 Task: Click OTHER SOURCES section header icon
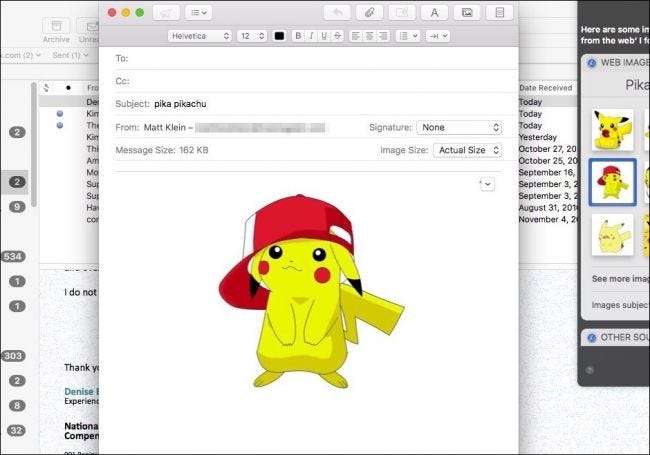(592, 338)
